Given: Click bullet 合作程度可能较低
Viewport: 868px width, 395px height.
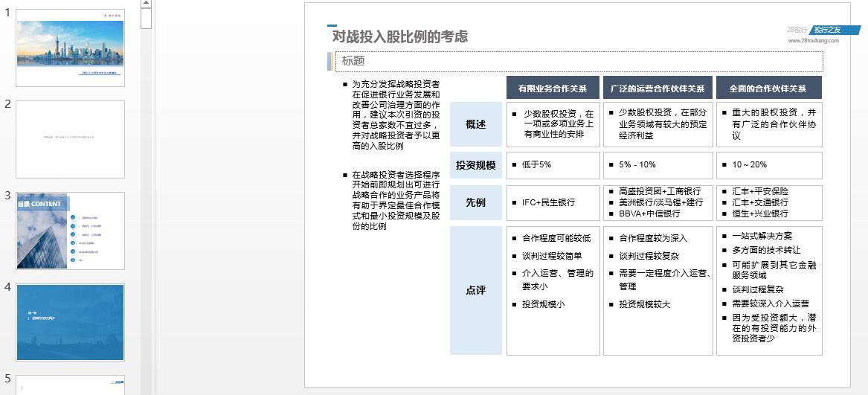Looking at the screenshot, I should (x=556, y=238).
